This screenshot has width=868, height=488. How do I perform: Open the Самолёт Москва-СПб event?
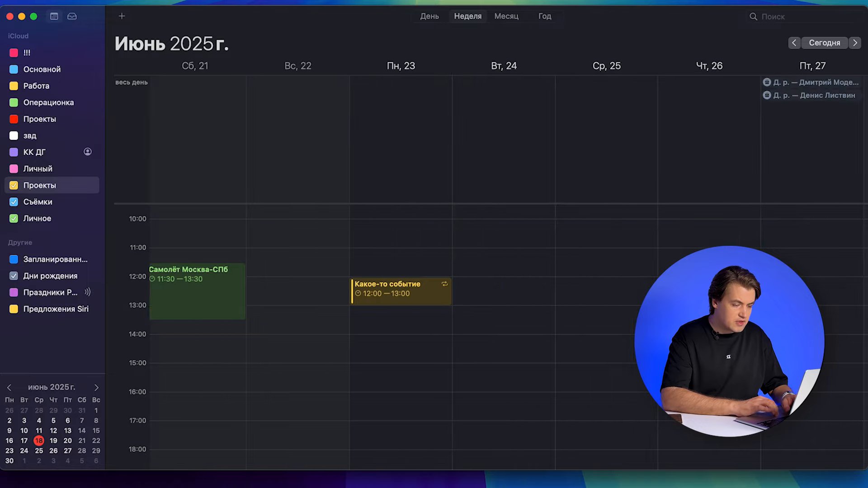coord(197,291)
